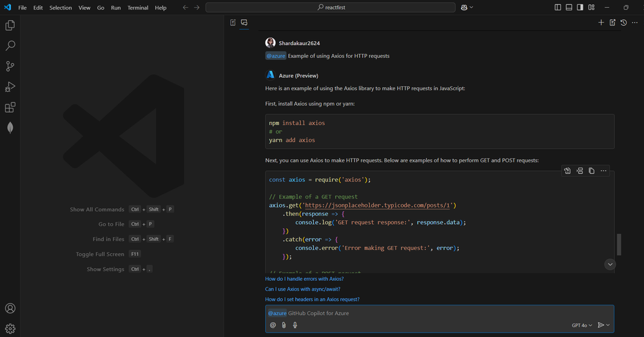Click the chat panel vertical scrollbar thumb
The image size is (644, 337).
619,245
